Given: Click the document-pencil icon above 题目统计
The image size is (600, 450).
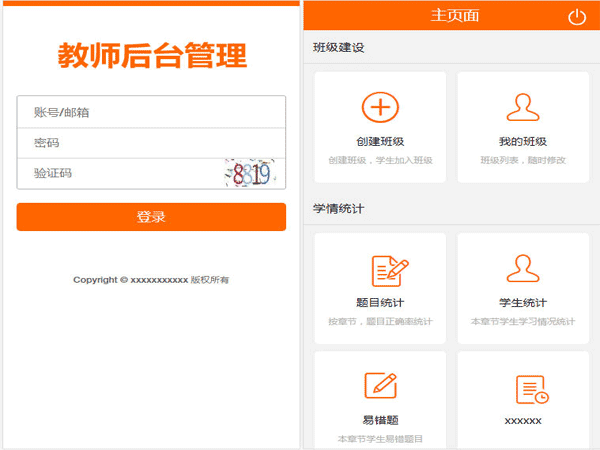Looking at the screenshot, I should (x=389, y=271).
